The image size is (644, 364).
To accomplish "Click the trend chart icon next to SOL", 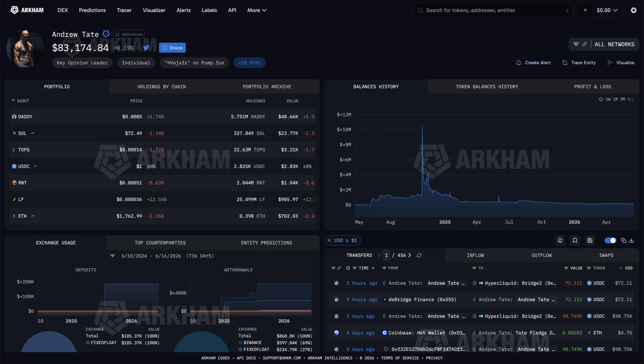I will click(32, 133).
